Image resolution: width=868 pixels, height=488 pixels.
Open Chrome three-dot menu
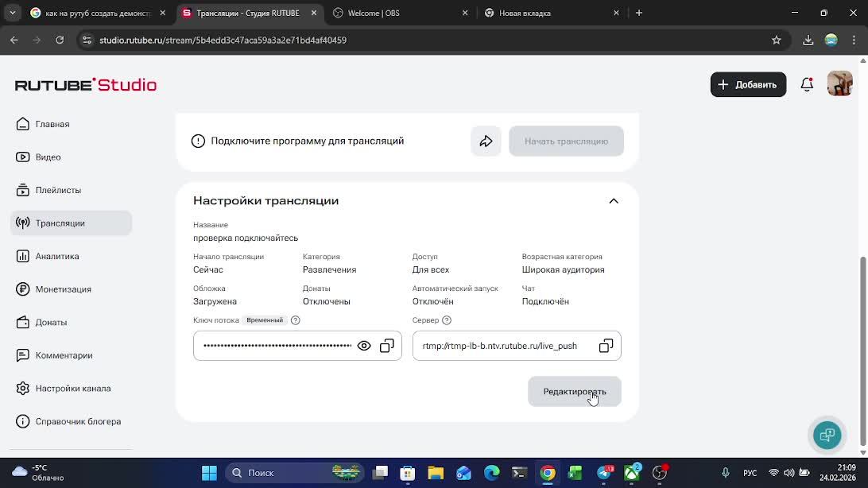854,40
